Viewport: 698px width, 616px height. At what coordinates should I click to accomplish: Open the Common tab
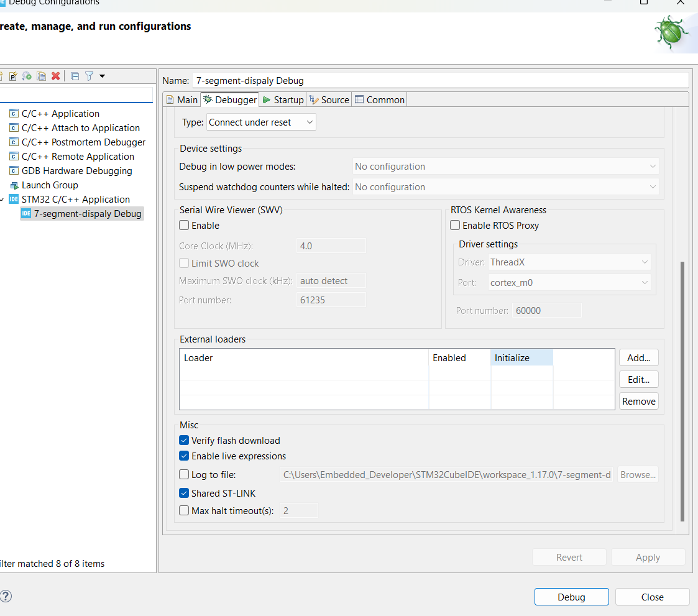click(379, 99)
